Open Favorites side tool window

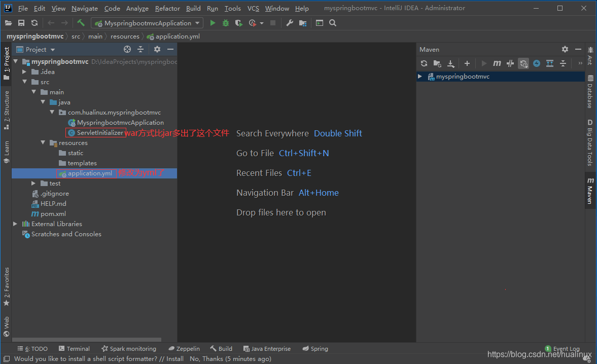[x=7, y=287]
